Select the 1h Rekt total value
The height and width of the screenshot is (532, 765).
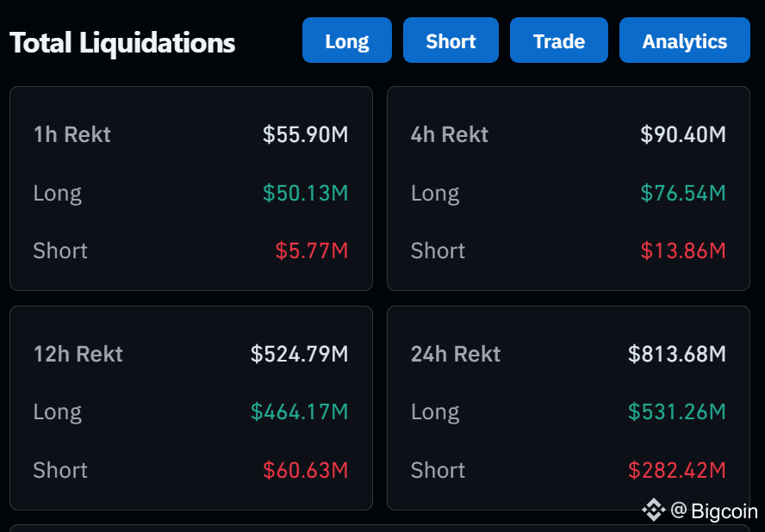point(306,134)
